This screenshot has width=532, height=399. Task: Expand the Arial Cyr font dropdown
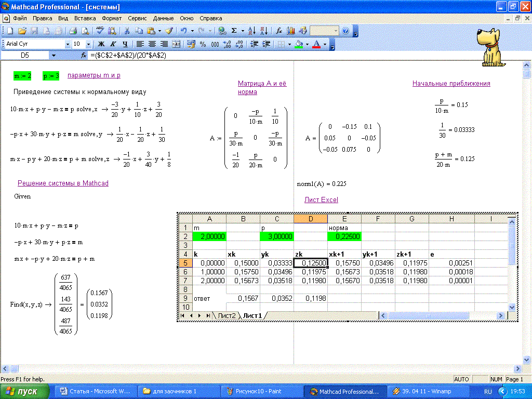[x=67, y=44]
